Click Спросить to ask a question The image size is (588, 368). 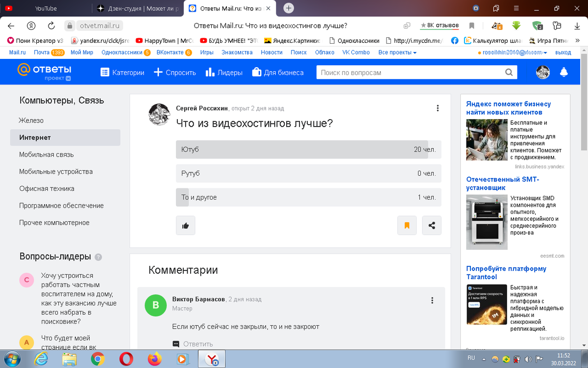[175, 73]
